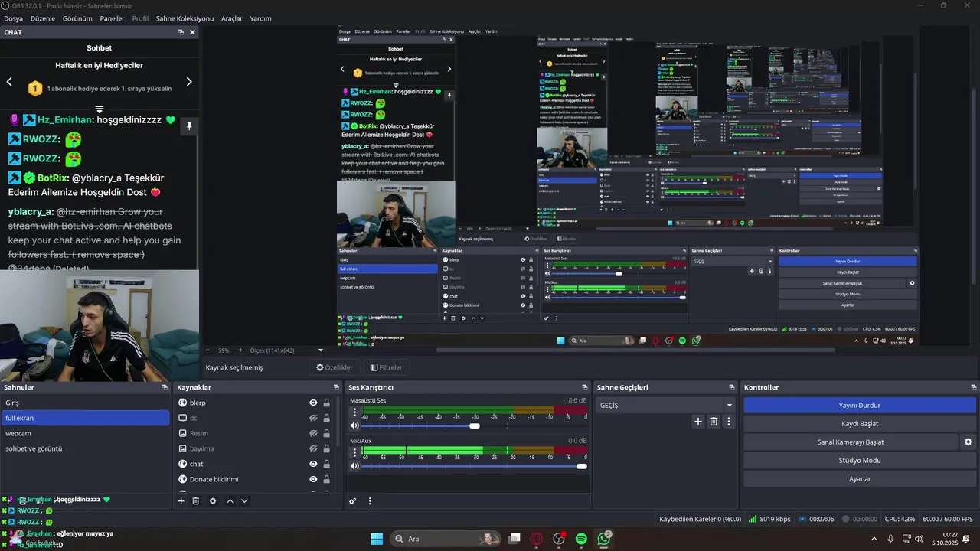Open the Özellikler button under the preview
Viewport: 980px width, 551px height.
335,367
